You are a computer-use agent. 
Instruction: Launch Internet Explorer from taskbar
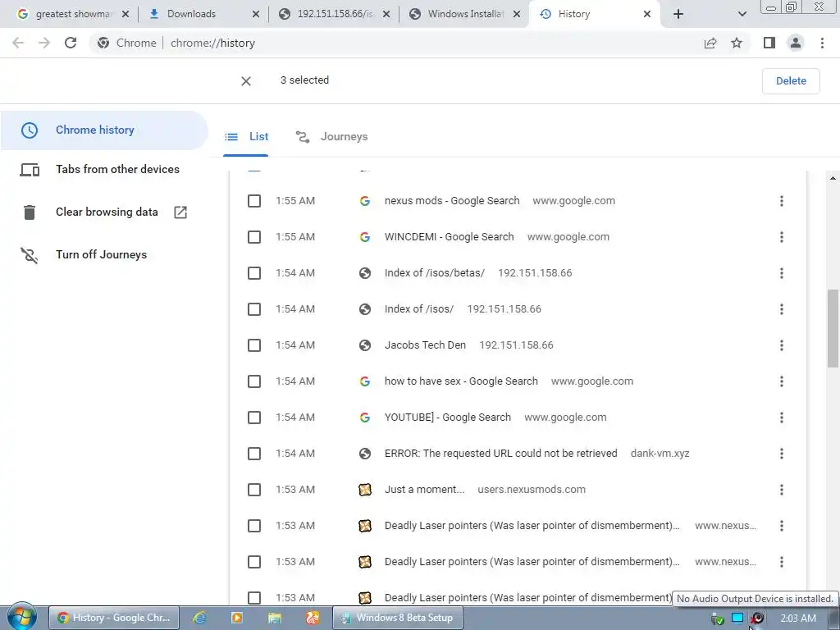coord(199,618)
